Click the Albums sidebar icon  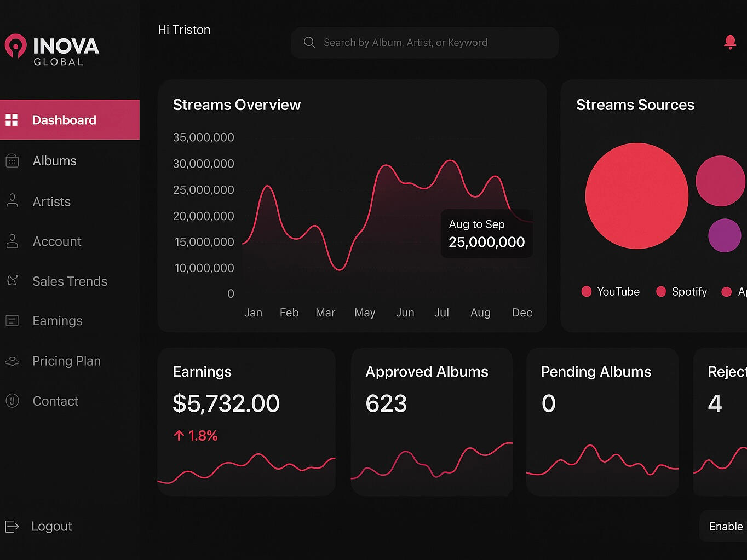point(12,161)
